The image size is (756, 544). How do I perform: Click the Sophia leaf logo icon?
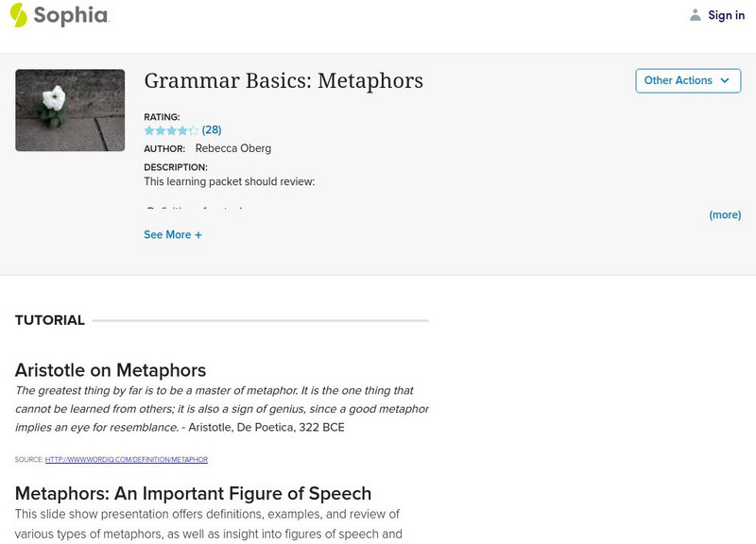click(x=18, y=15)
